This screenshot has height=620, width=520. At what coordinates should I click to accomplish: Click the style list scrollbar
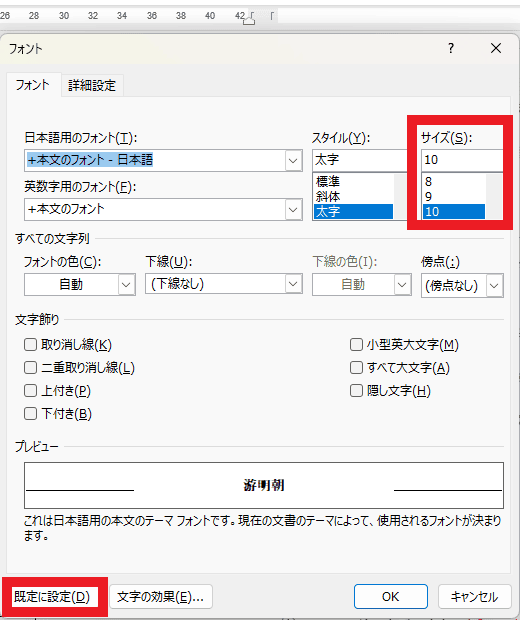coord(401,197)
